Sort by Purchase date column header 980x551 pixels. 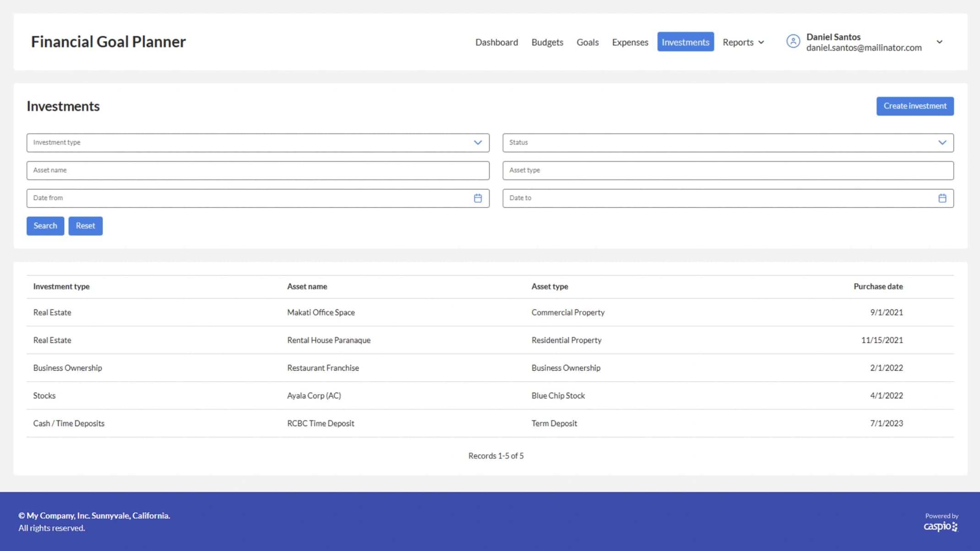click(878, 286)
